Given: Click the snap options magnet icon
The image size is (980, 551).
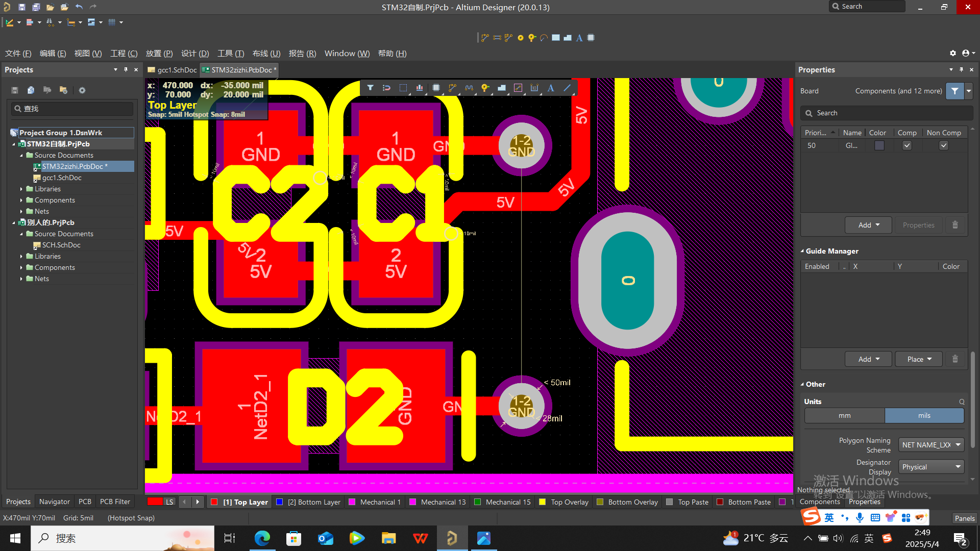Looking at the screenshot, I should (x=386, y=88).
